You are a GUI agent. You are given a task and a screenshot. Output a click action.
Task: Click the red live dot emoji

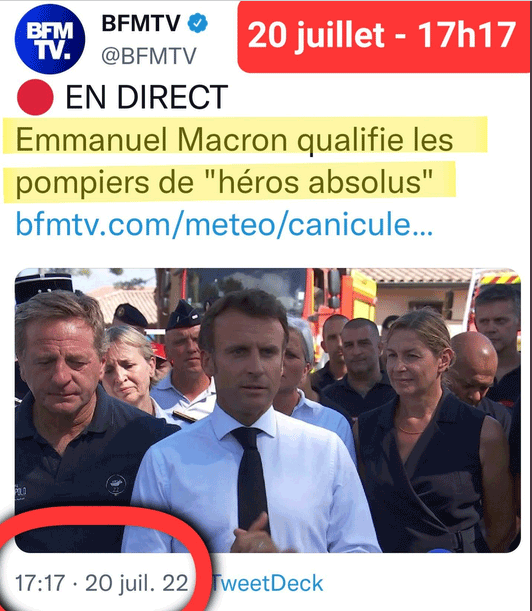point(35,97)
